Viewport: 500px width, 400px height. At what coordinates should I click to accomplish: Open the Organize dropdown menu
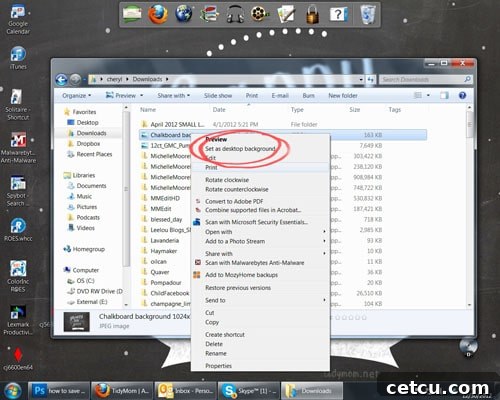76,96
